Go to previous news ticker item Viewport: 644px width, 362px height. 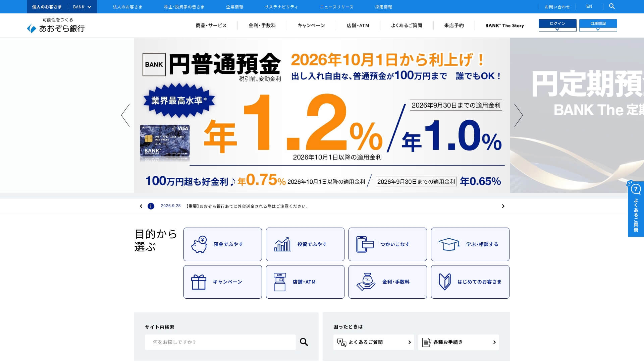[x=141, y=206]
